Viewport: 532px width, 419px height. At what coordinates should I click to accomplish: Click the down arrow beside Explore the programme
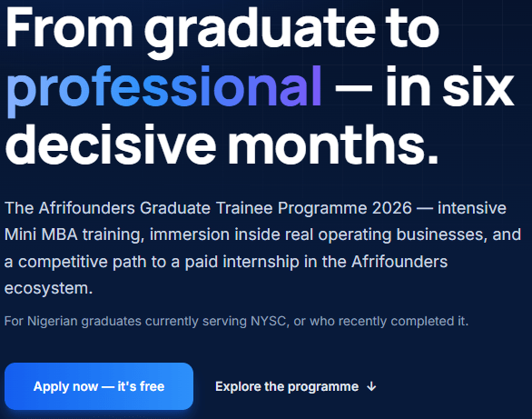371,387
